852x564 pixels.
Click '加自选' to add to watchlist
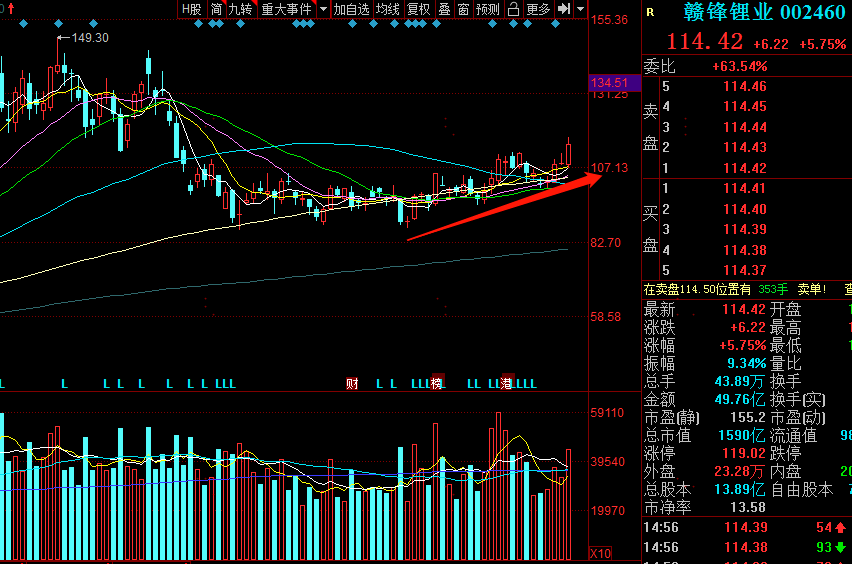351,9
